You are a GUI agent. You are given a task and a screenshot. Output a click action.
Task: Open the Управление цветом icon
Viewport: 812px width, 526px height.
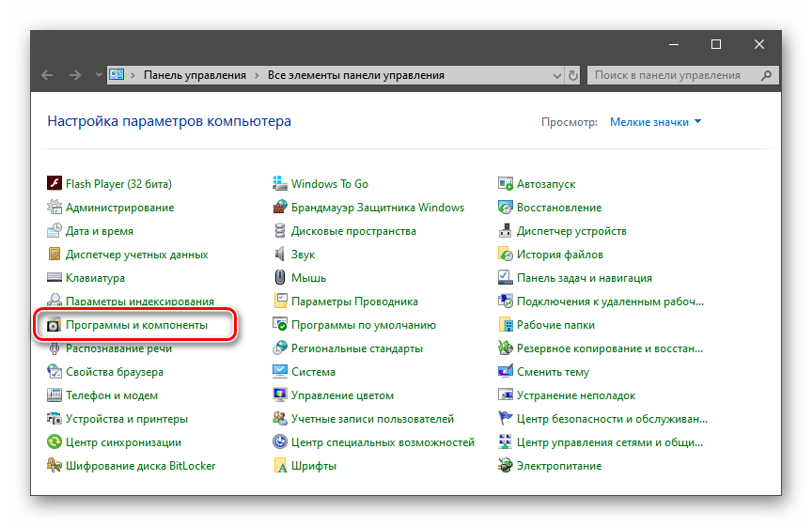tap(280, 395)
